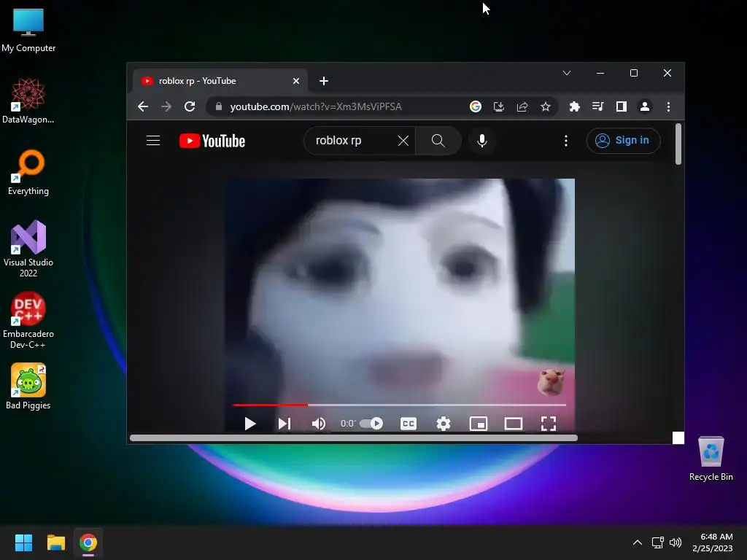Seek along the red video progress bar
Screen dimensions: 747x560
(x=399, y=405)
